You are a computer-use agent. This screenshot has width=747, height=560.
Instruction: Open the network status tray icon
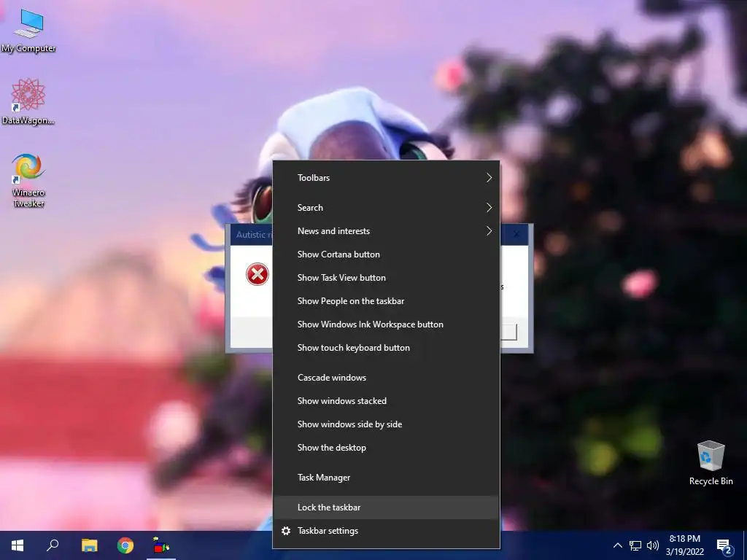tap(635, 545)
